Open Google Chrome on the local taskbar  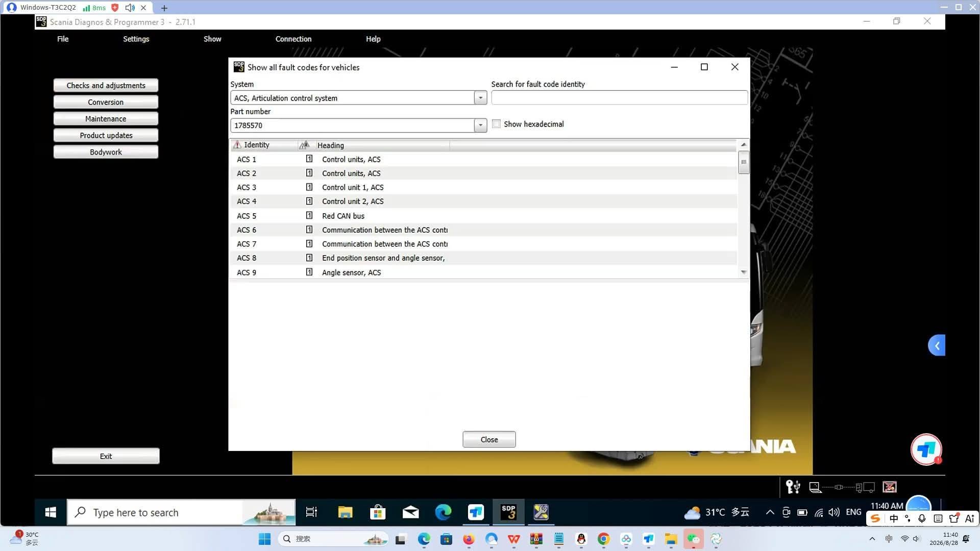point(603,539)
